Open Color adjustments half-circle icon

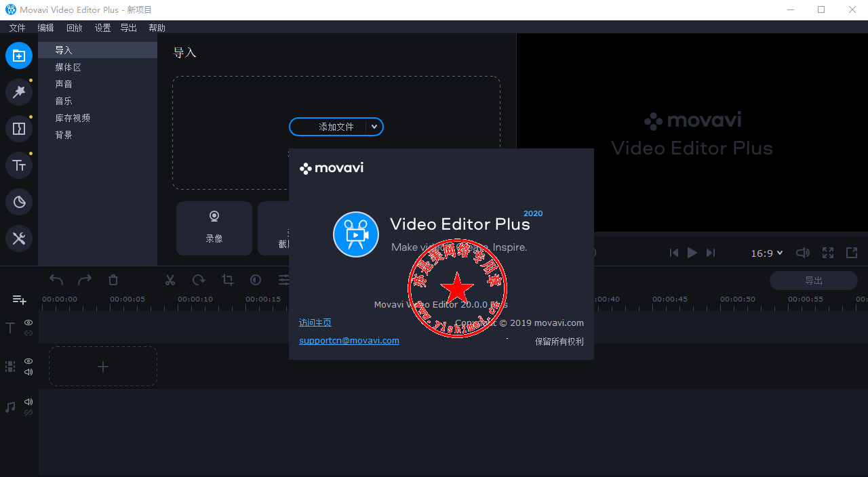point(256,280)
